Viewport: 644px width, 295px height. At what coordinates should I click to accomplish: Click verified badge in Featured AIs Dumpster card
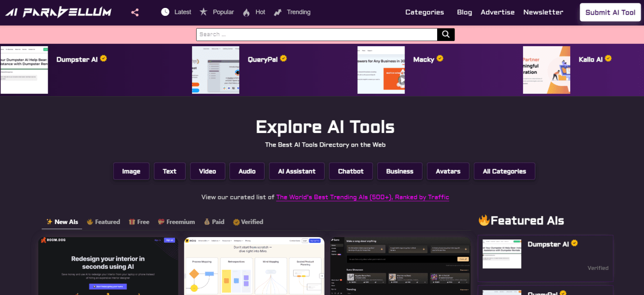pyautogui.click(x=575, y=243)
